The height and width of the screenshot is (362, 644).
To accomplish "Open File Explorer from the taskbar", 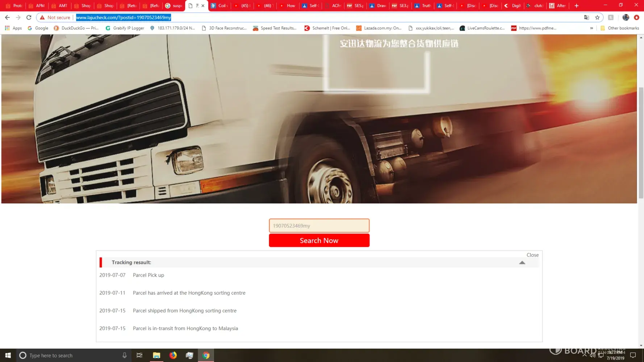I will 156,355.
